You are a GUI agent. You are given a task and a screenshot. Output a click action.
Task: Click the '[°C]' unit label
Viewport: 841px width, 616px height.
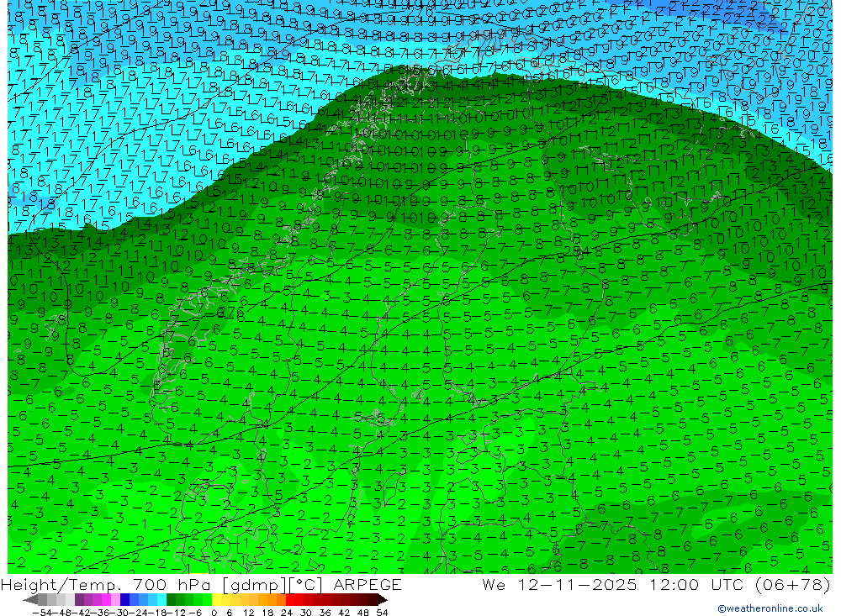305,585
